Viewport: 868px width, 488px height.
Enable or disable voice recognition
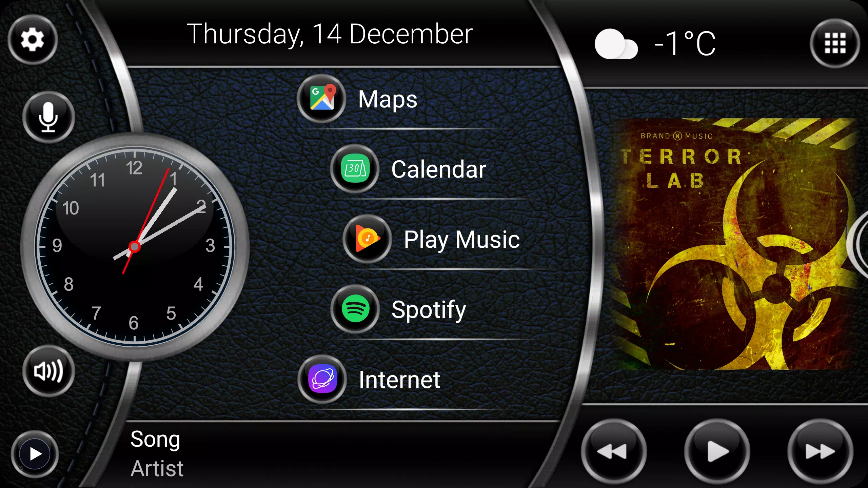pos(48,117)
